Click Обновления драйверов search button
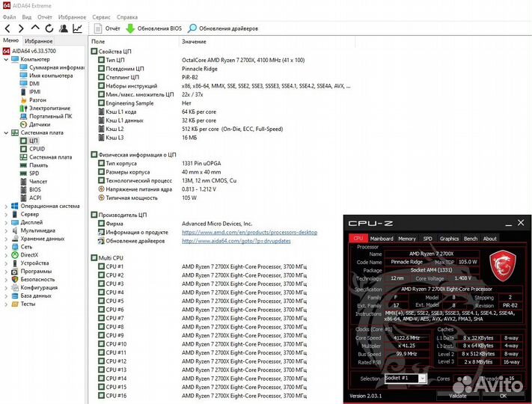The image size is (532, 404). pos(223,28)
